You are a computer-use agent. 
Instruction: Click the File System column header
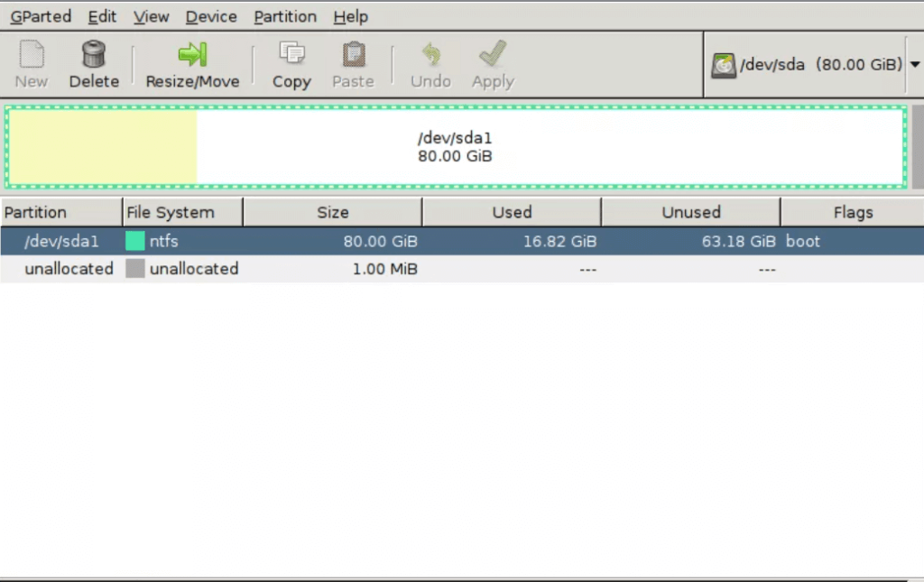(182, 212)
